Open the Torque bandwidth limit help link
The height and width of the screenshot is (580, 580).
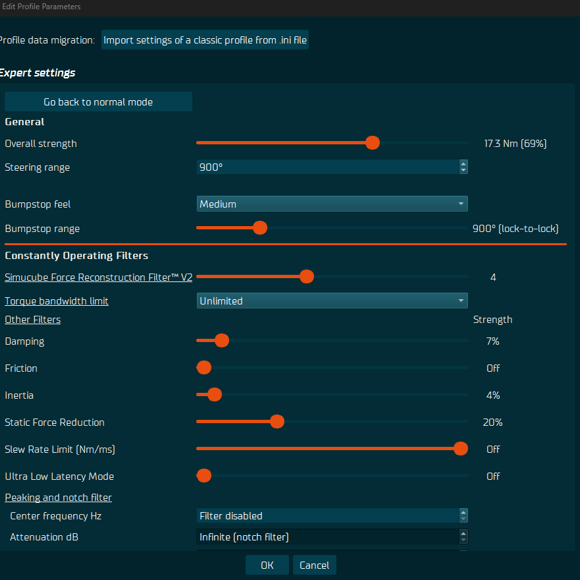[57, 301]
